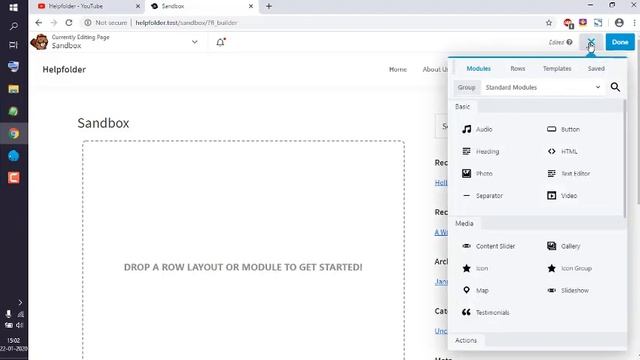Click the taskbar clock
Screen dimensions: 640x360
point(13,344)
